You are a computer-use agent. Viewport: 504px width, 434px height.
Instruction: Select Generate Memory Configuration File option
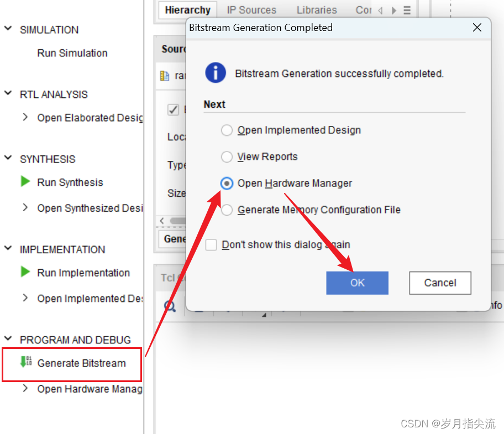[x=227, y=210]
